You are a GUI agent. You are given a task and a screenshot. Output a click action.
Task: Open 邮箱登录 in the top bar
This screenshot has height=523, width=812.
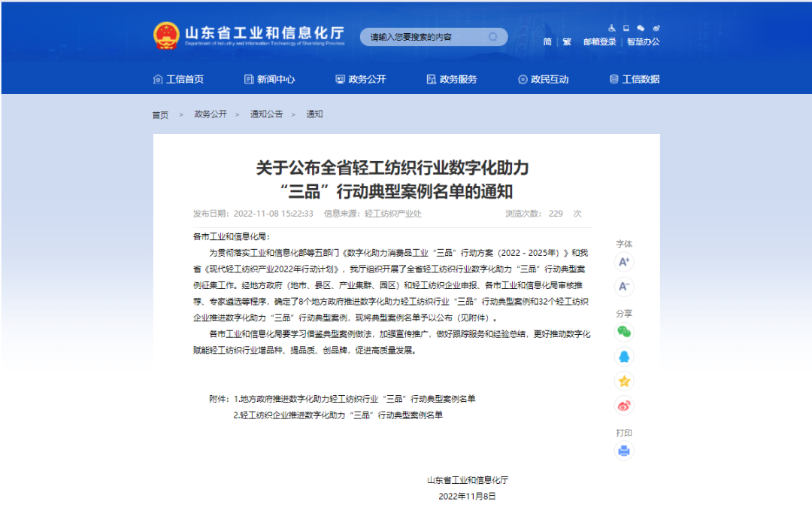point(600,42)
